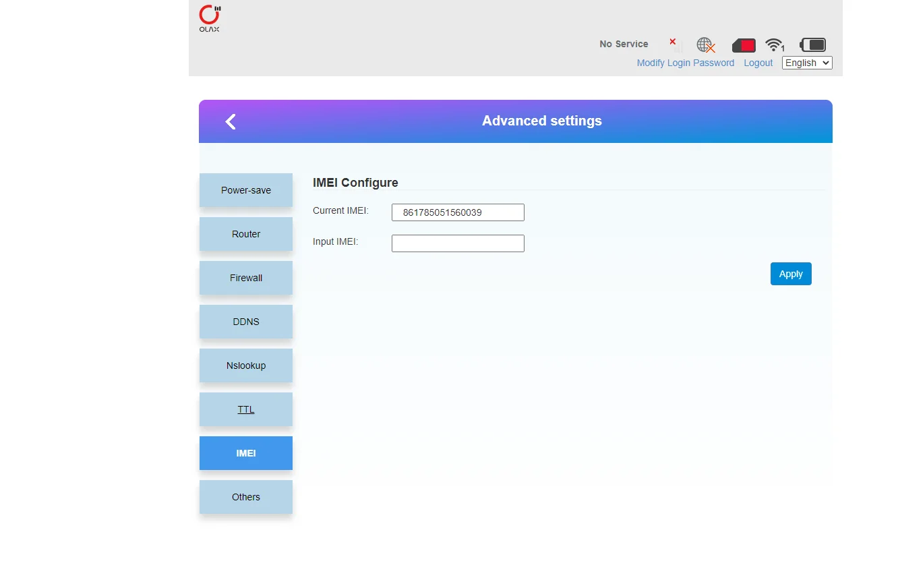The image size is (898, 588).
Task: Click the Logout link
Action: [x=758, y=63]
